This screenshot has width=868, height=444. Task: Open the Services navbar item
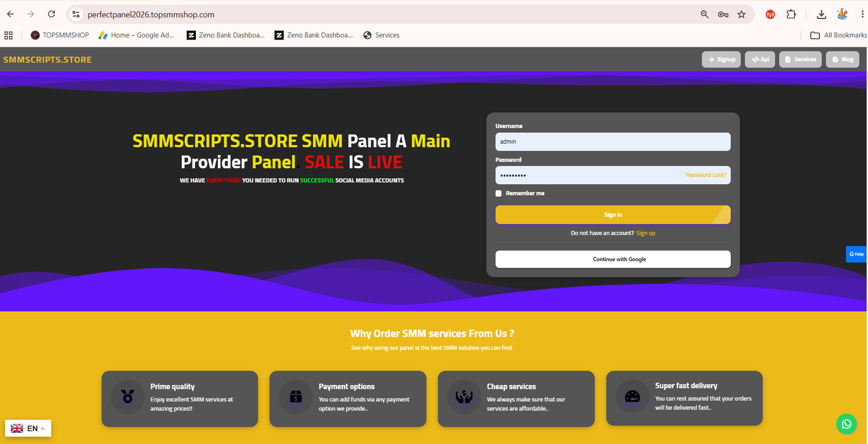pyautogui.click(x=800, y=60)
